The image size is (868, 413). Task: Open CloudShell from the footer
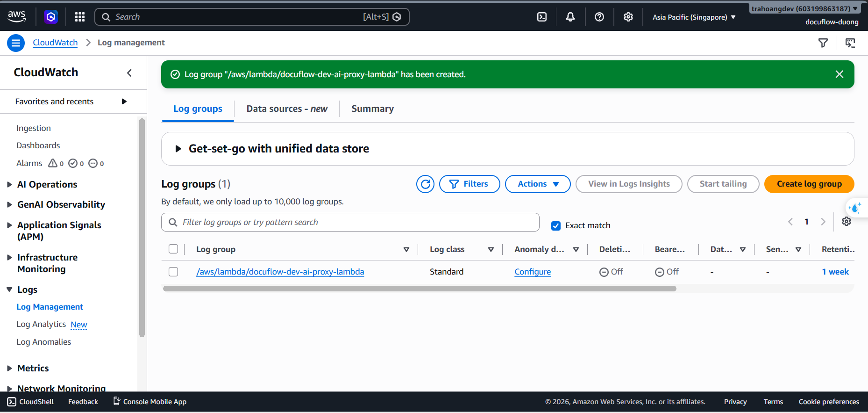[x=31, y=402]
